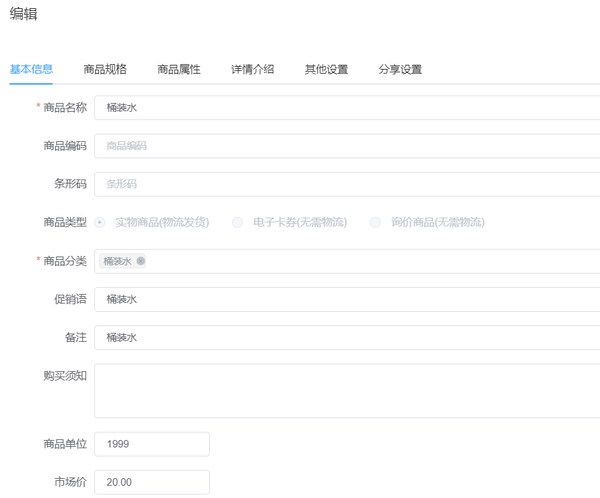Click the 购买须知 label
600x498 pixels.
(65, 376)
